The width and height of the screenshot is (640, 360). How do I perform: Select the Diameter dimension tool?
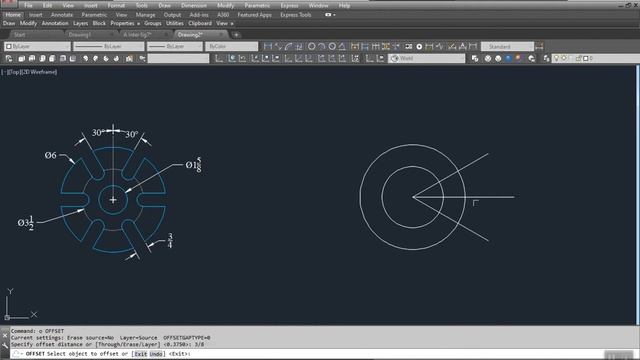pyautogui.click(x=332, y=47)
